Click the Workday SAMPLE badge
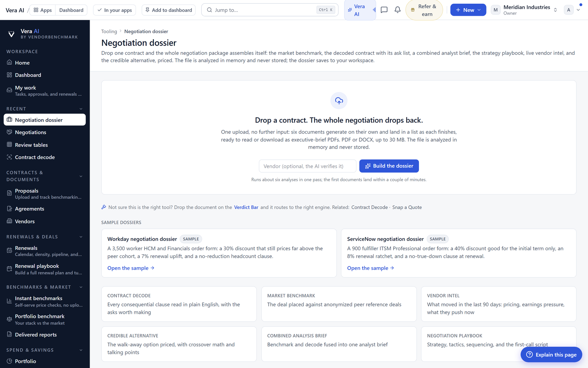Viewport: 588px width, 368px height. [x=191, y=239]
